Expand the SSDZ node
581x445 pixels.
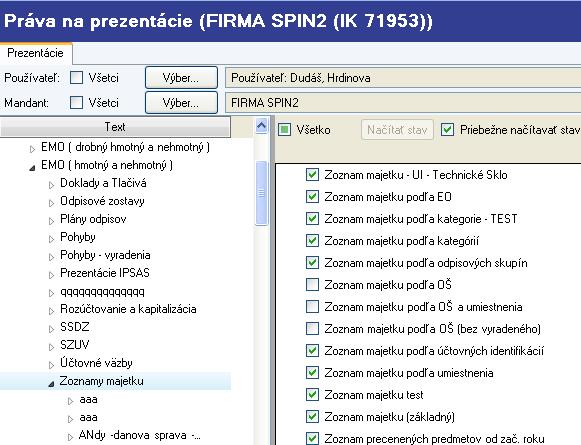(52, 329)
